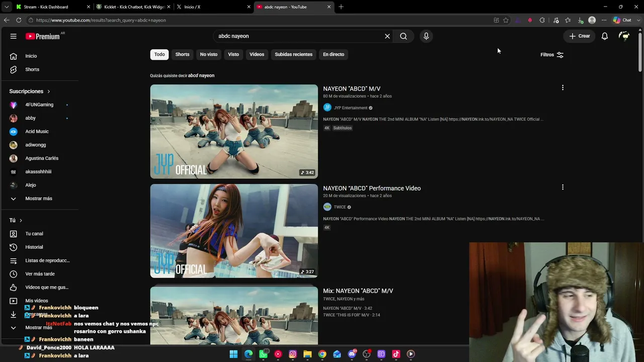Open Historial watch history

click(x=39, y=247)
